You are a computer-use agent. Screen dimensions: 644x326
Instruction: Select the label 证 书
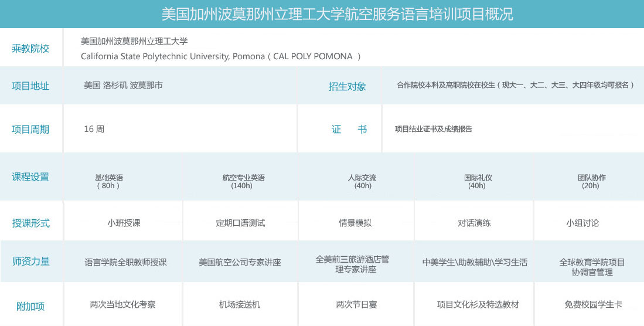(x=349, y=130)
